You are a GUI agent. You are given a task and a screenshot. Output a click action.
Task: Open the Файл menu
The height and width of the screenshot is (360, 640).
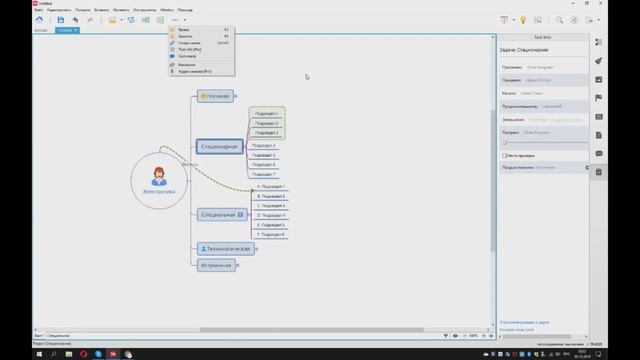point(39,10)
